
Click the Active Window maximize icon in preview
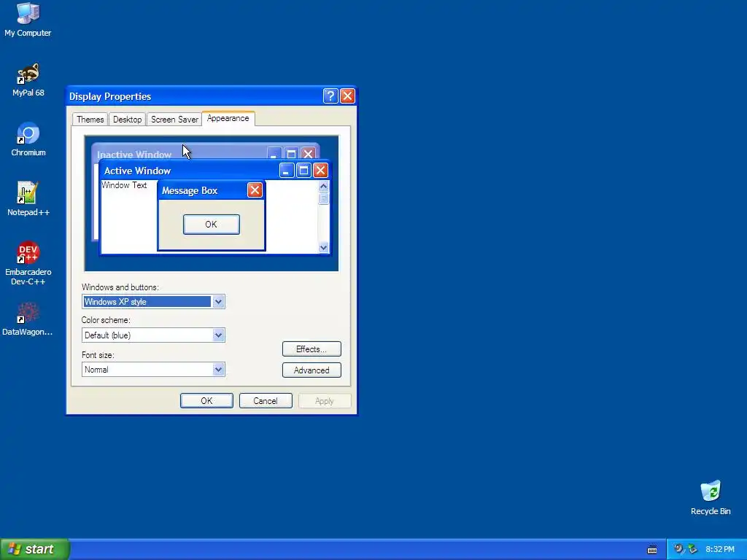click(x=303, y=171)
